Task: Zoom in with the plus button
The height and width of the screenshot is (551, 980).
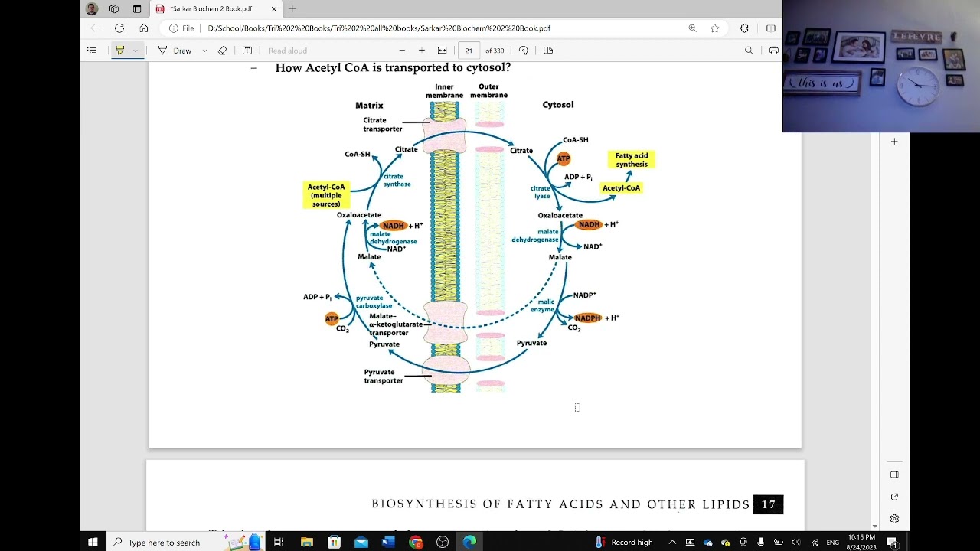Action: point(422,51)
